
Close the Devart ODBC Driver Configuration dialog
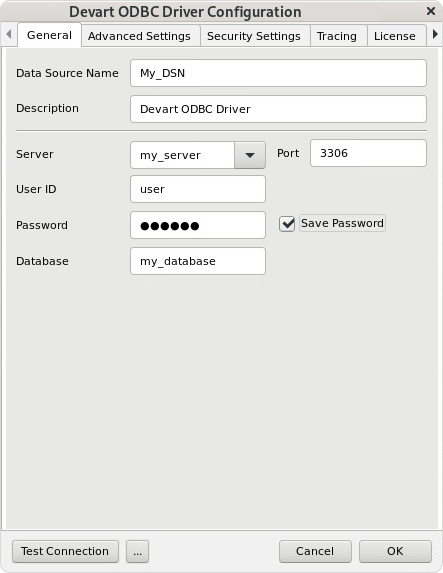pos(431,11)
